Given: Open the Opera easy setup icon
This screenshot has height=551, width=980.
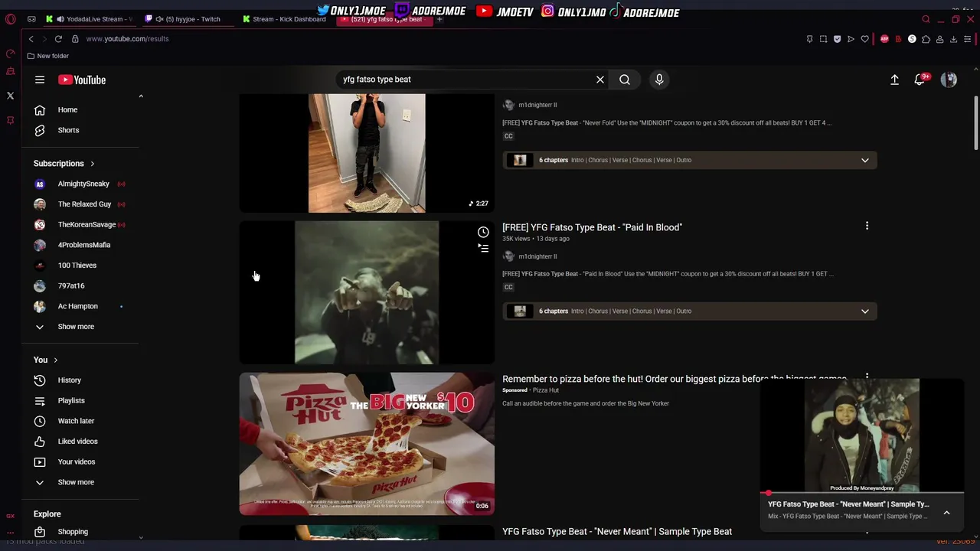Looking at the screenshot, I should [x=967, y=39].
